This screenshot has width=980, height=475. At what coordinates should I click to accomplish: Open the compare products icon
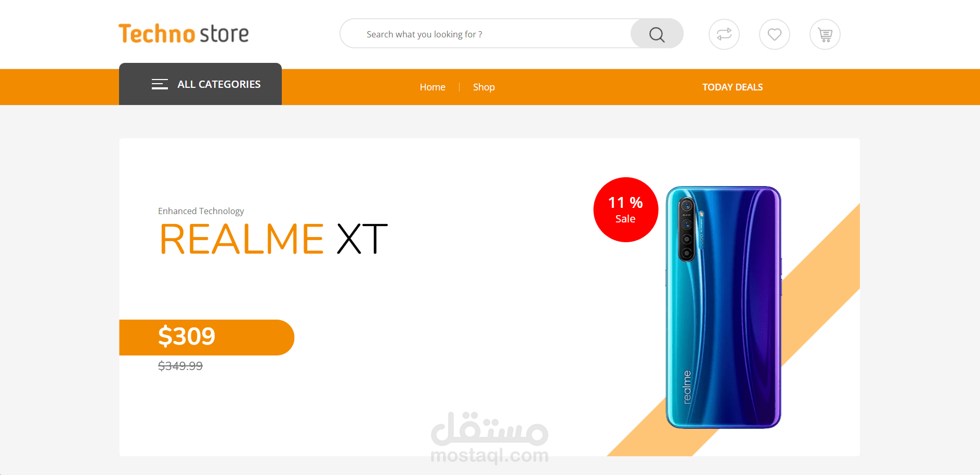[x=724, y=34]
